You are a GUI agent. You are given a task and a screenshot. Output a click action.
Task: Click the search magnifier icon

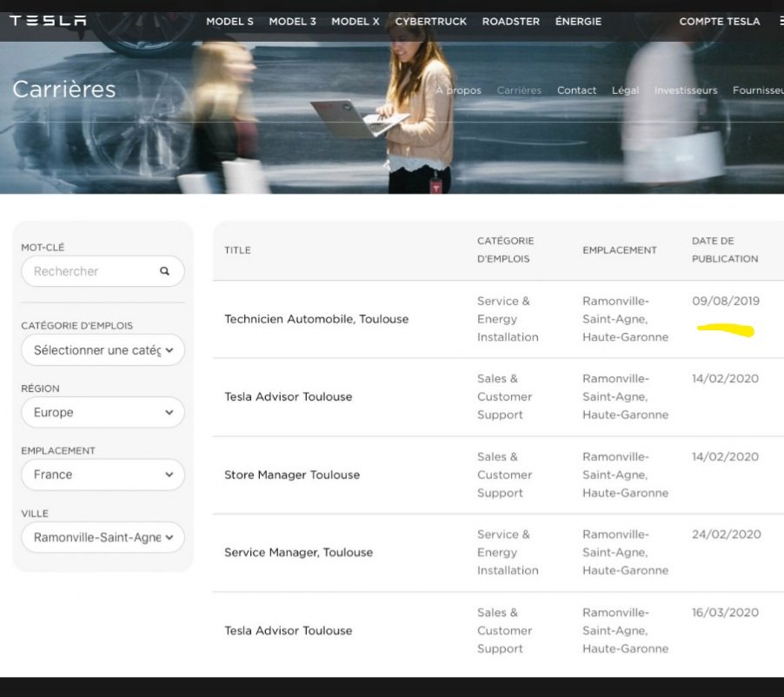click(164, 271)
